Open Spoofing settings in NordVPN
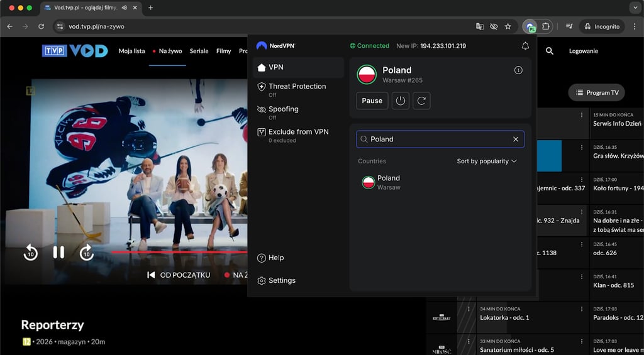This screenshot has width=644, height=355. pyautogui.click(x=298, y=113)
